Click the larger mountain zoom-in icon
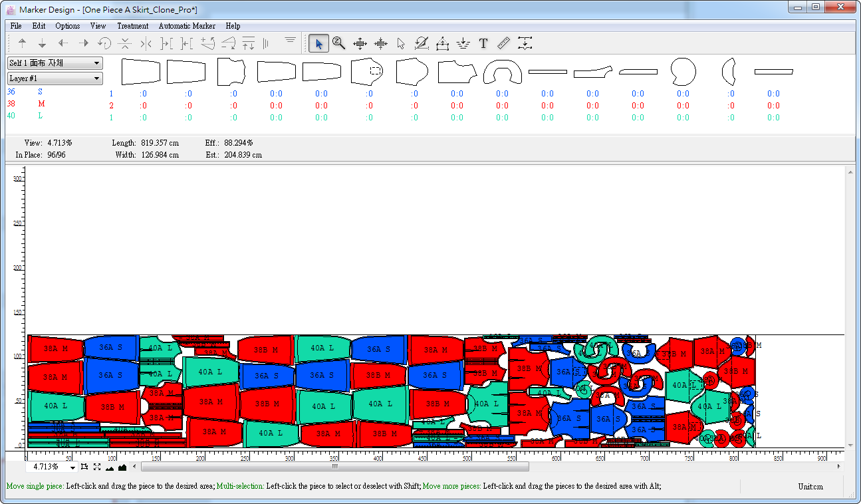This screenshot has height=504, width=861. click(122, 467)
